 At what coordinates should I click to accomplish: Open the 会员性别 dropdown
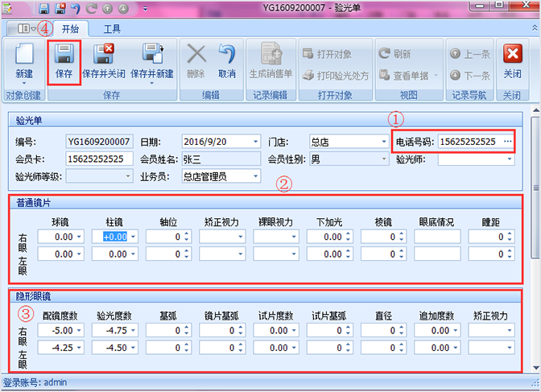pos(384,159)
